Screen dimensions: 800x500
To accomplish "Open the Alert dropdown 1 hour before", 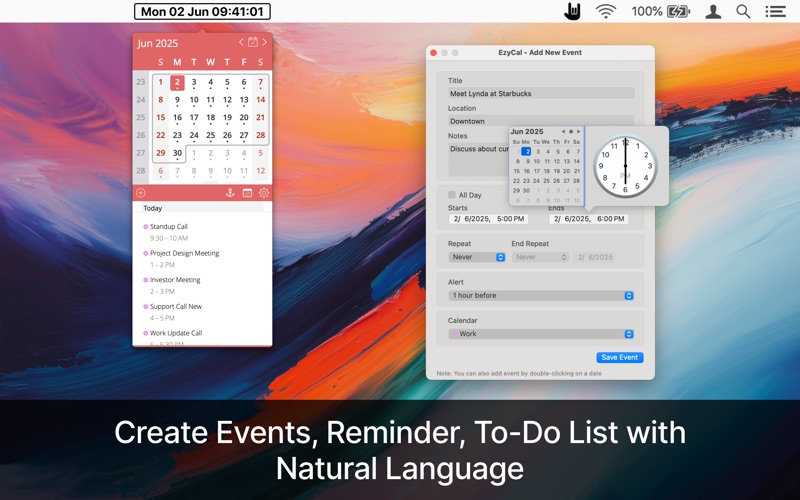I will [x=541, y=295].
